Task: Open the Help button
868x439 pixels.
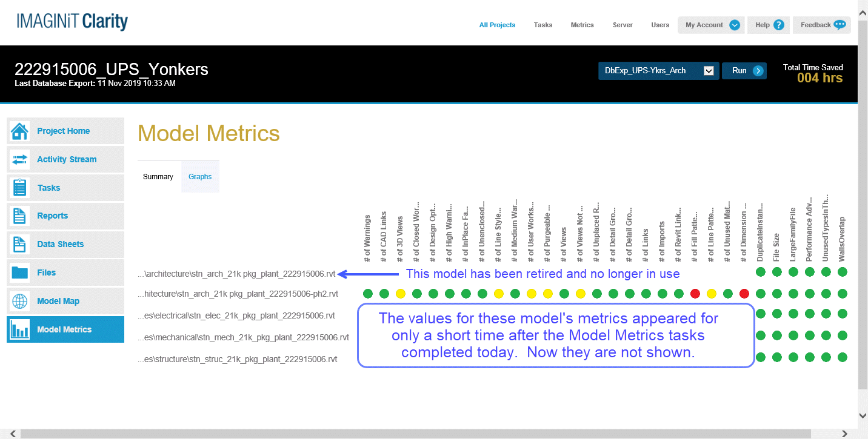Action: click(x=769, y=25)
